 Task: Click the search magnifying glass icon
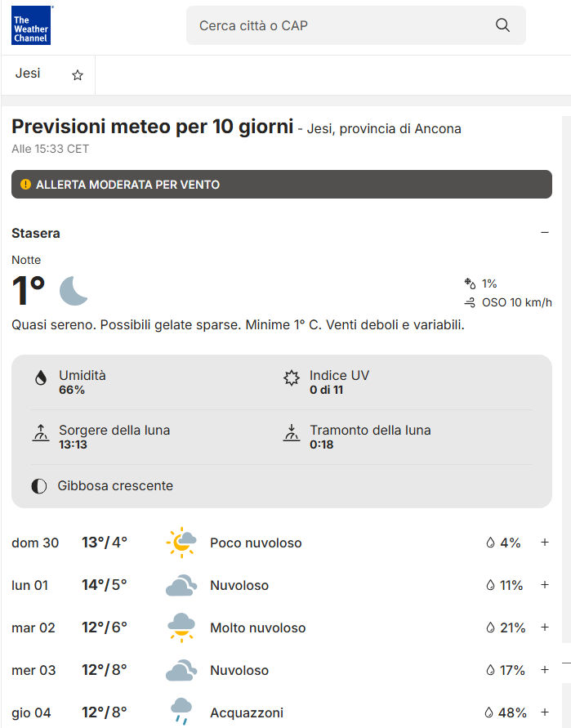tap(502, 25)
